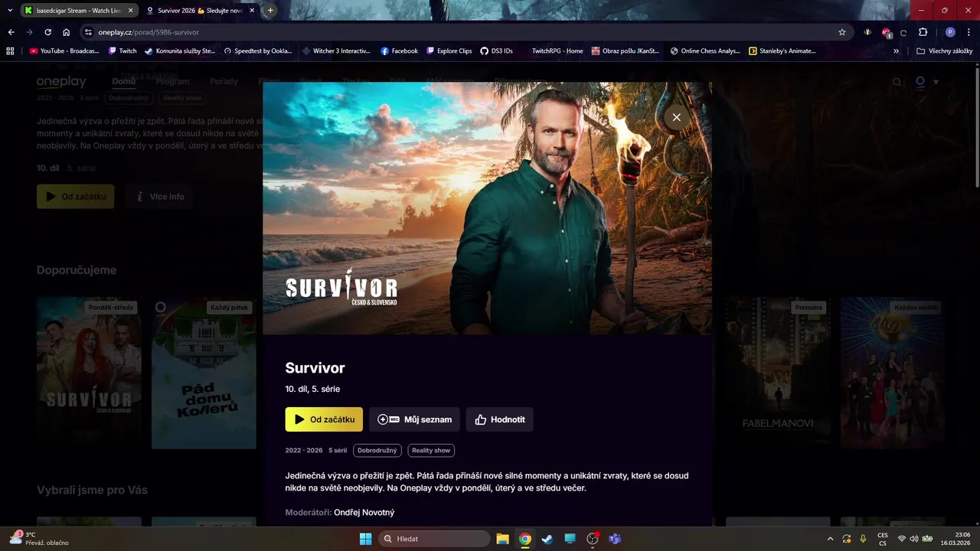Open Steam from taskbar
Viewport: 980px width, 551px height.
[547, 539]
